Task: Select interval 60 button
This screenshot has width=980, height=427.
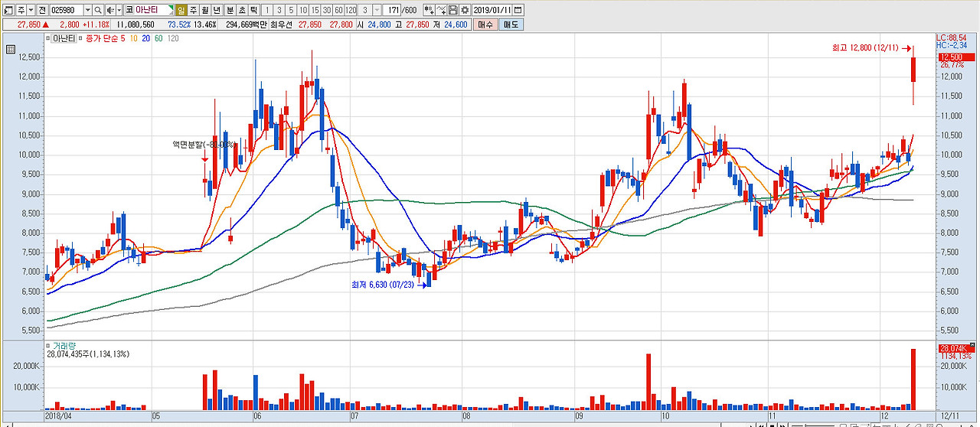Action: coord(338,10)
